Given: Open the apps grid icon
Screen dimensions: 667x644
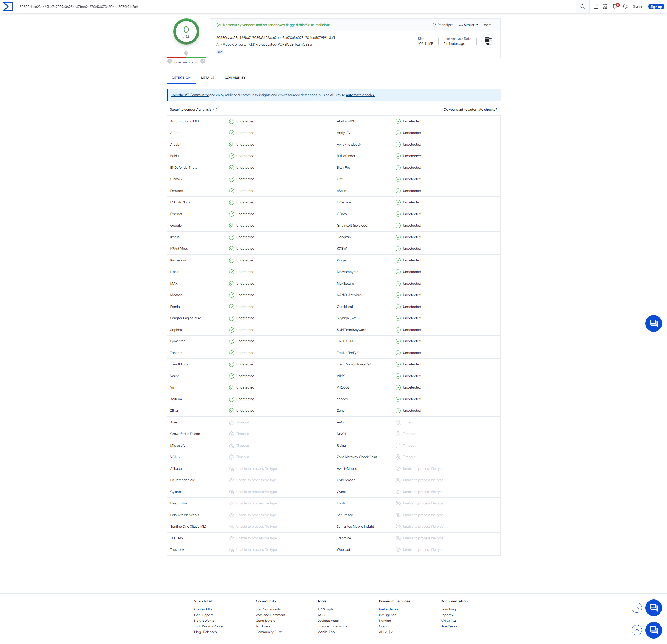Looking at the screenshot, I should coord(605,7).
